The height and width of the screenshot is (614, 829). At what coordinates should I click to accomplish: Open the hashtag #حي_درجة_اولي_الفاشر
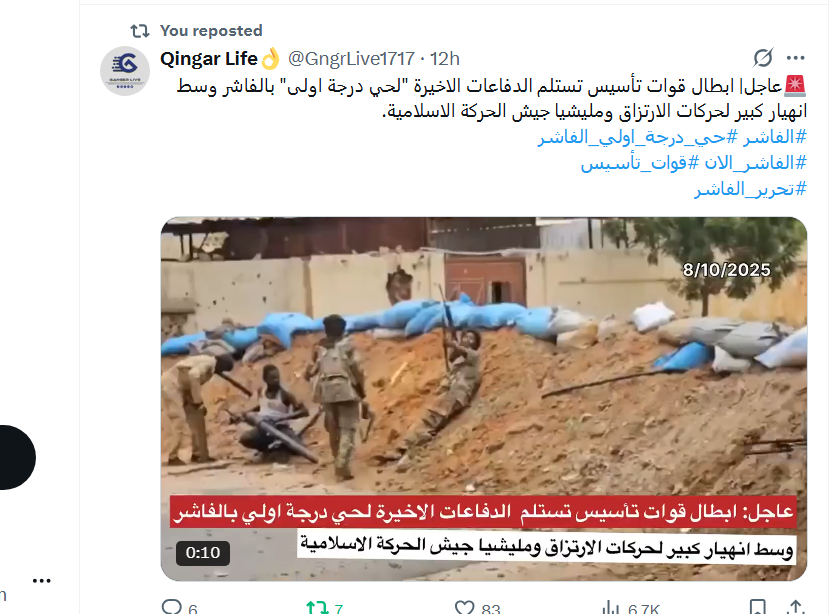click(x=638, y=138)
